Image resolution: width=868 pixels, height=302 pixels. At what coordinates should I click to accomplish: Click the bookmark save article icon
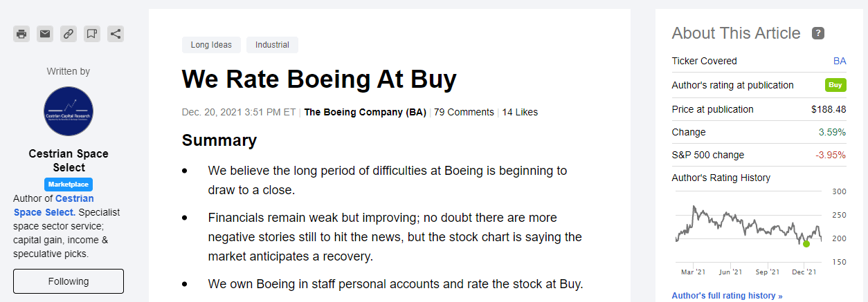(x=91, y=34)
